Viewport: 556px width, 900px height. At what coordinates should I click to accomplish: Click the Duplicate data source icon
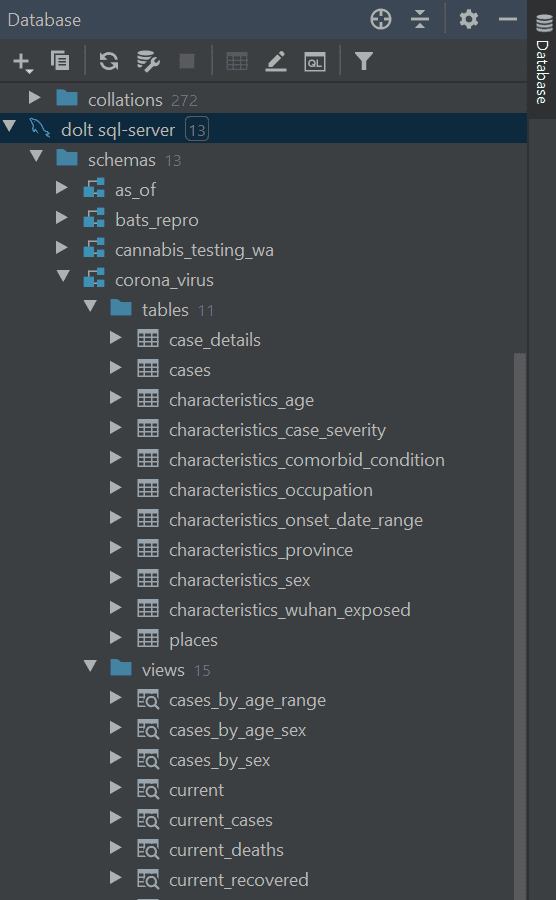coord(60,60)
